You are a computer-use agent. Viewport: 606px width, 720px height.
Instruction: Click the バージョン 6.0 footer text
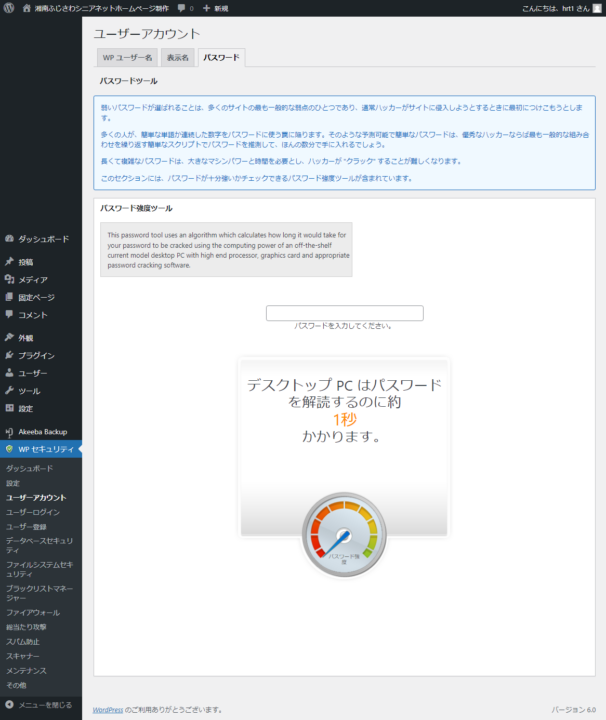pos(574,709)
